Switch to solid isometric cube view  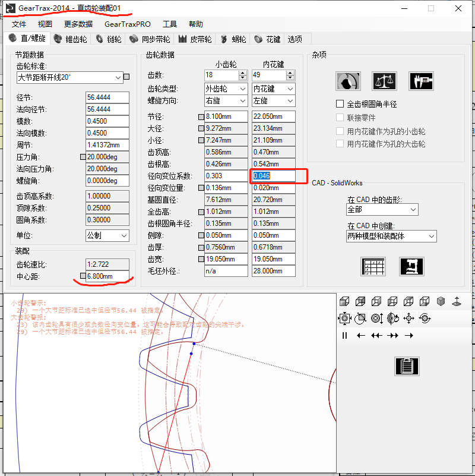pos(441,301)
